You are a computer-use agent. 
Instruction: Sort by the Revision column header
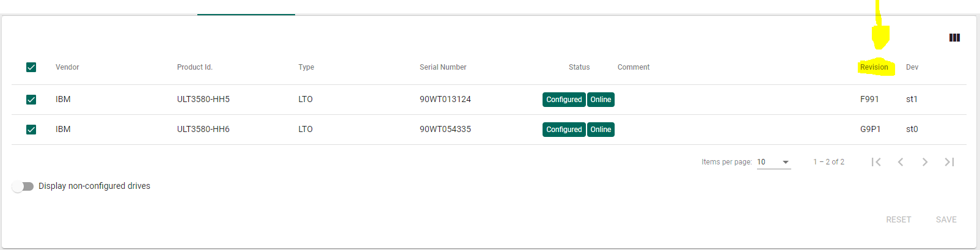click(874, 67)
